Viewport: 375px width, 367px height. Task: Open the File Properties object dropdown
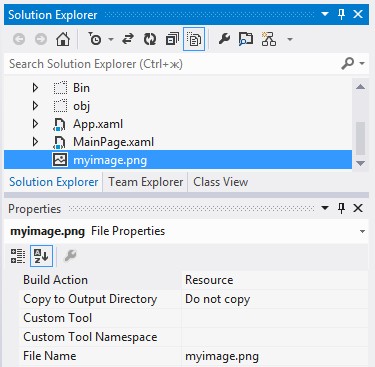click(362, 231)
